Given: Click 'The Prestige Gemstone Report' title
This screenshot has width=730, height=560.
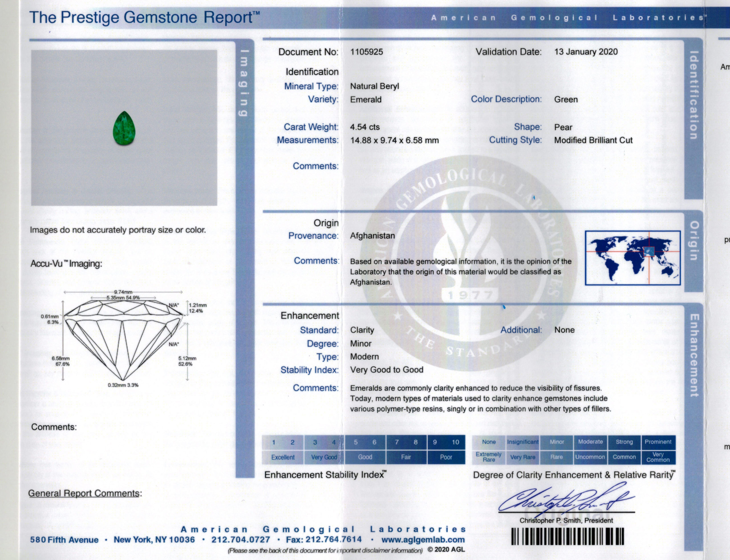Looking at the screenshot, I should (x=144, y=17).
